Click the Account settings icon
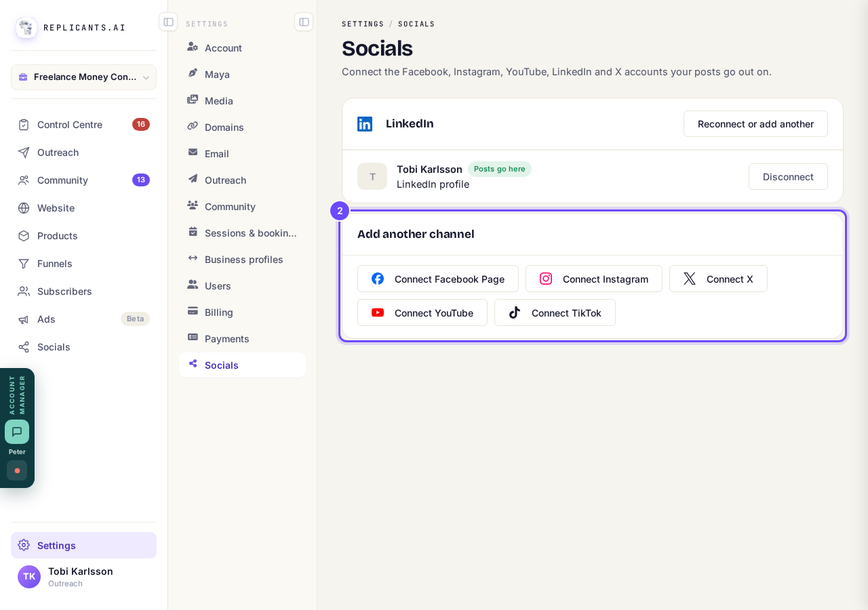Screen dimensions: 868x610 point(193,47)
